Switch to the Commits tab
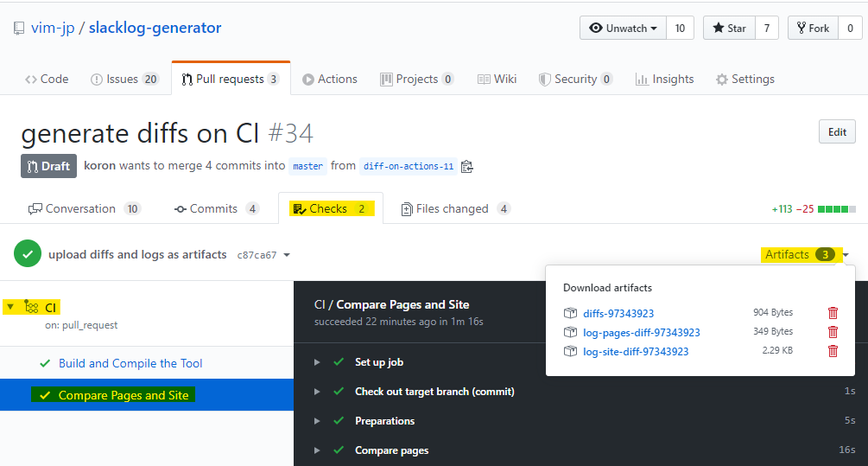 click(217, 209)
